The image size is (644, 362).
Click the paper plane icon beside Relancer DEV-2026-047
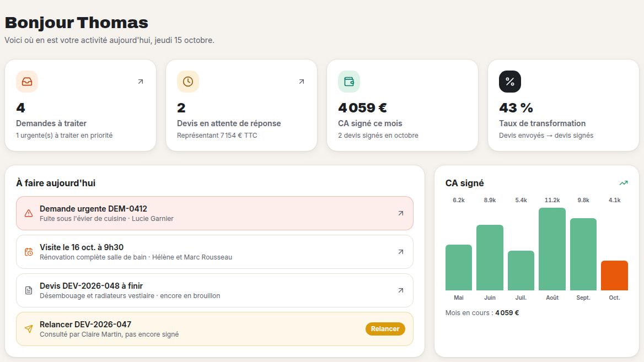tap(29, 329)
